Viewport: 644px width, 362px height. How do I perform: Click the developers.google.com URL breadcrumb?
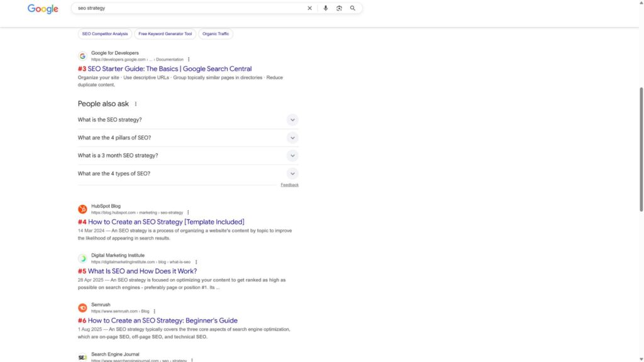pyautogui.click(x=137, y=60)
